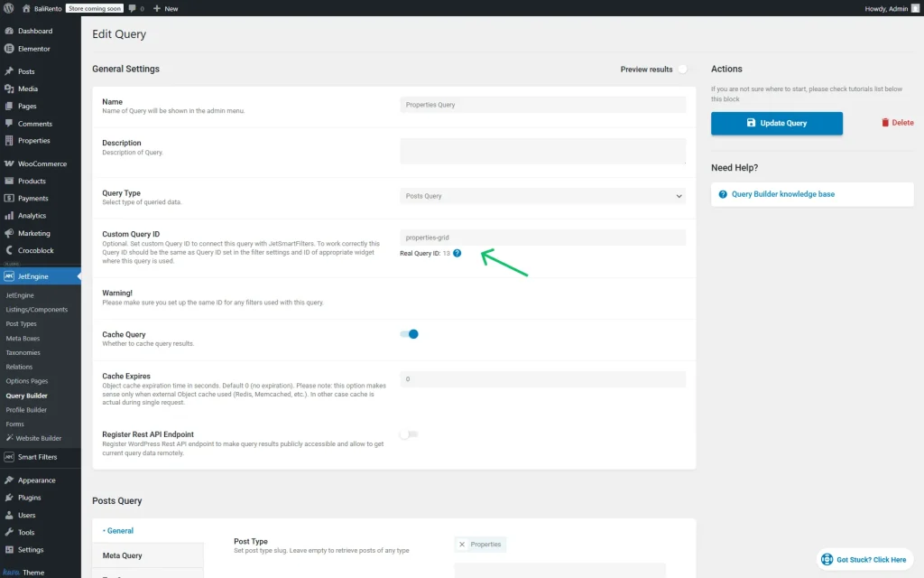Click the Dashboard gauge icon
Screen dimensions: 924x578
(x=9, y=31)
